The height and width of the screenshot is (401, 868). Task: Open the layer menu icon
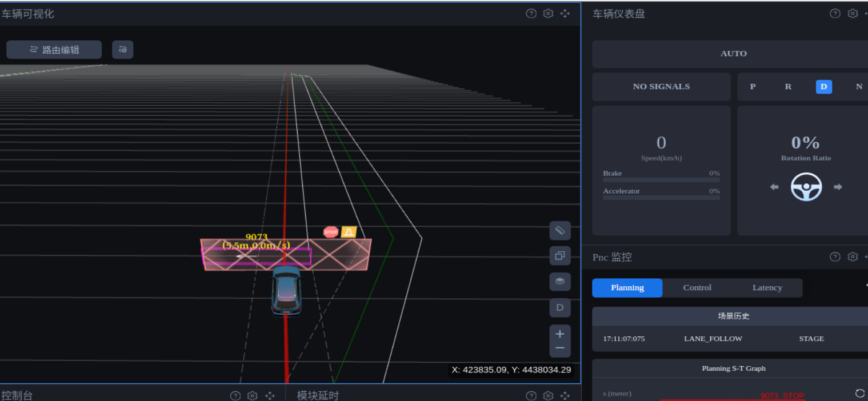(560, 281)
